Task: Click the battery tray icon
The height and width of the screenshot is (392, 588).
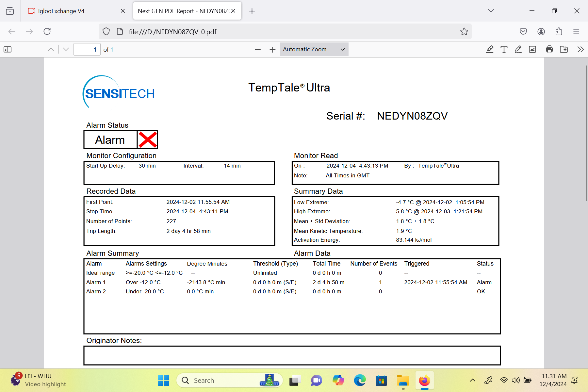Action: click(527, 380)
